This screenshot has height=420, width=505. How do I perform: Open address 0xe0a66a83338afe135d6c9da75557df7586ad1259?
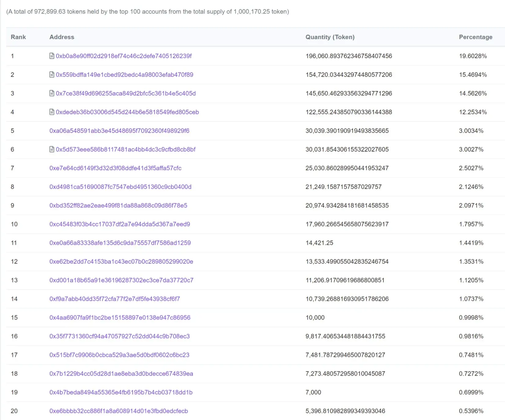click(x=120, y=243)
